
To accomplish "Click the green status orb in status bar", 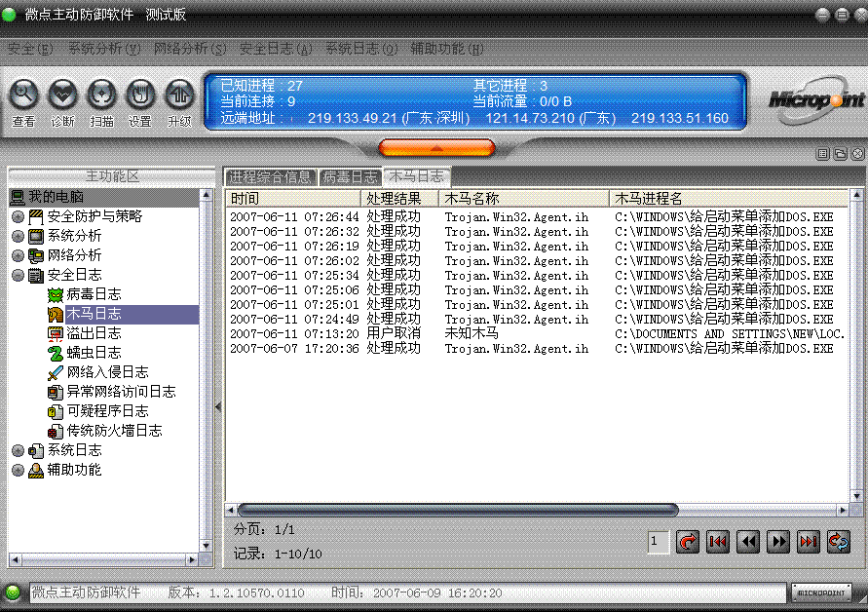I will coord(13,593).
